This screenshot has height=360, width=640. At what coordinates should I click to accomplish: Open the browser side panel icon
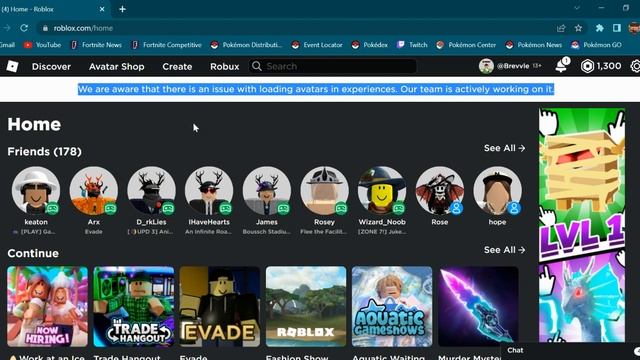[x=617, y=28]
